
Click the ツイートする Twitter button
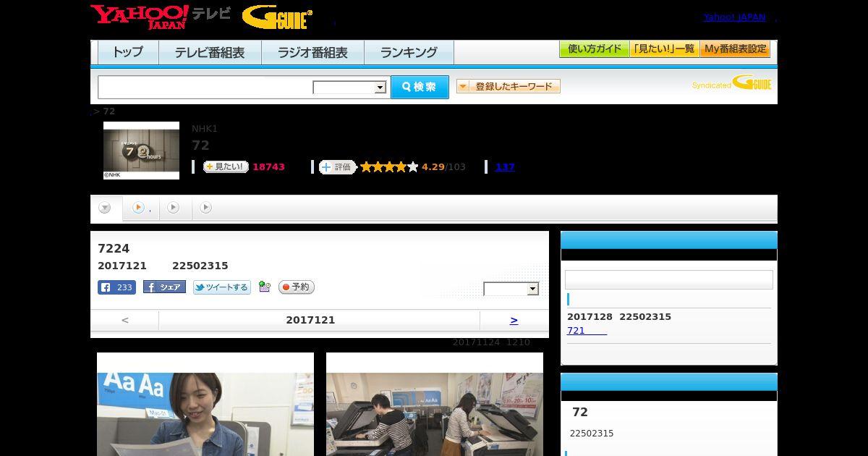(222, 287)
